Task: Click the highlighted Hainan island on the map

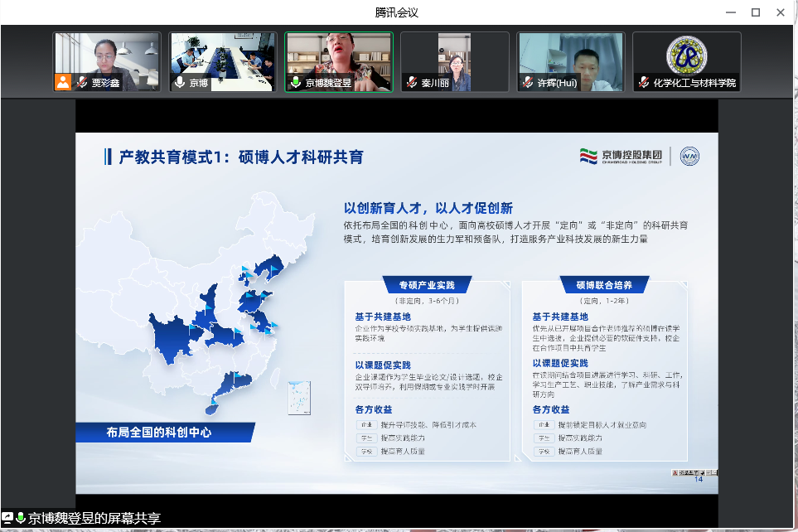Action: (x=211, y=409)
